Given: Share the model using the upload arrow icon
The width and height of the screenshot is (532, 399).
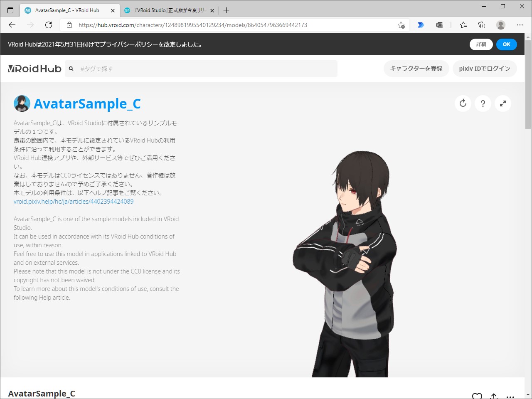Looking at the screenshot, I should coord(493,396).
